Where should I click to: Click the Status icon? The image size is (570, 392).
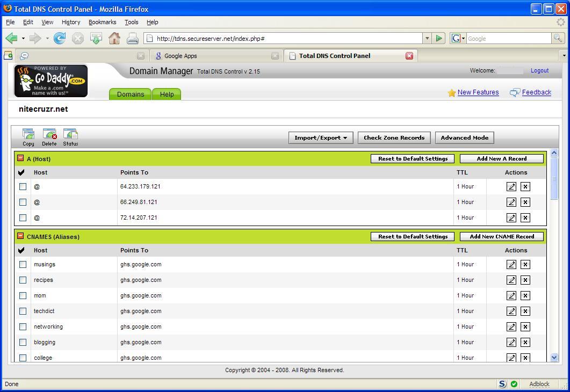click(x=70, y=137)
